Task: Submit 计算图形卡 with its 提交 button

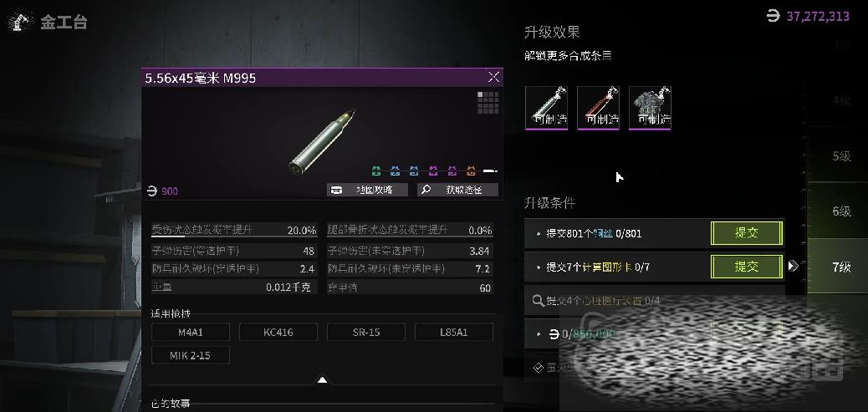Action: tap(747, 267)
